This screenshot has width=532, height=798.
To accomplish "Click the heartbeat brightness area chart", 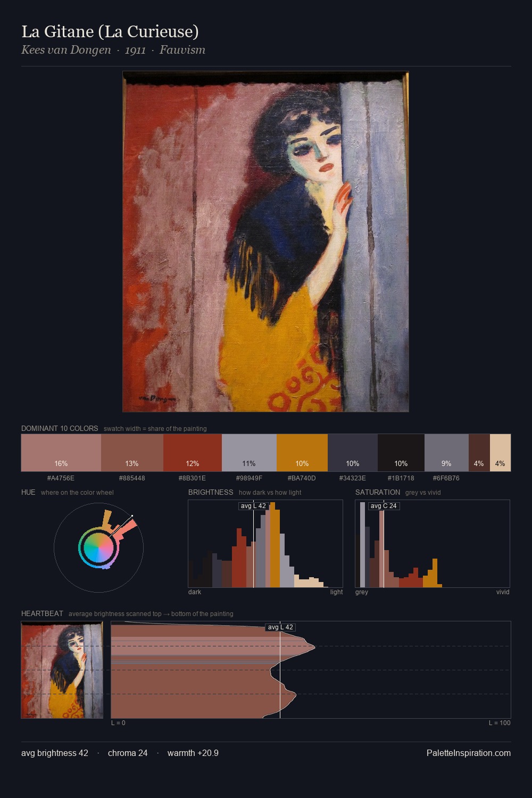I will 311,670.
